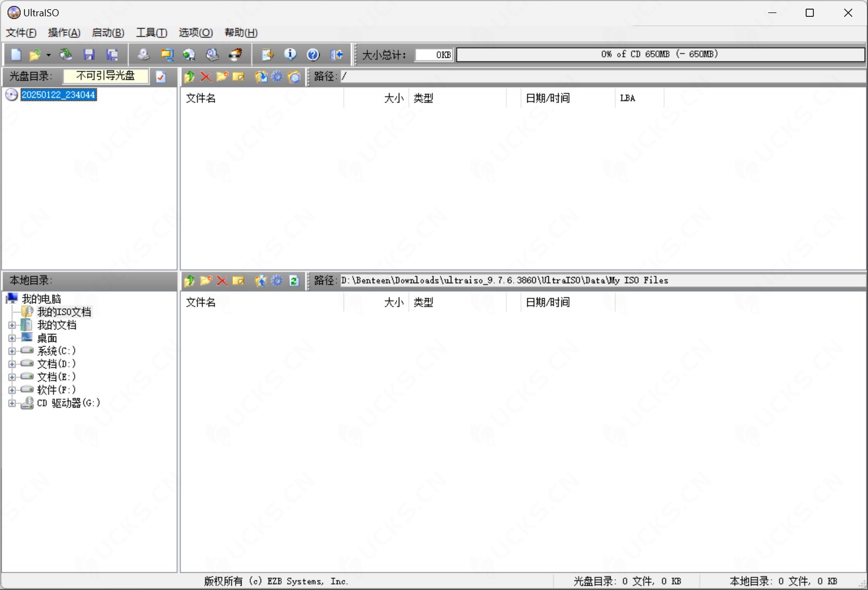Screen dimensions: 868x590
Task: Open the 启动(B) menu
Action: [x=108, y=33]
